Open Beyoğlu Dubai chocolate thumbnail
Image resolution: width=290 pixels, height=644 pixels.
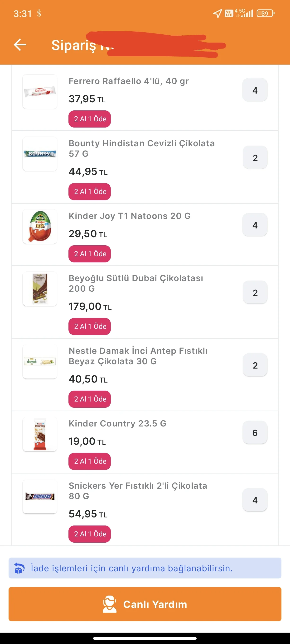pyautogui.click(x=40, y=289)
